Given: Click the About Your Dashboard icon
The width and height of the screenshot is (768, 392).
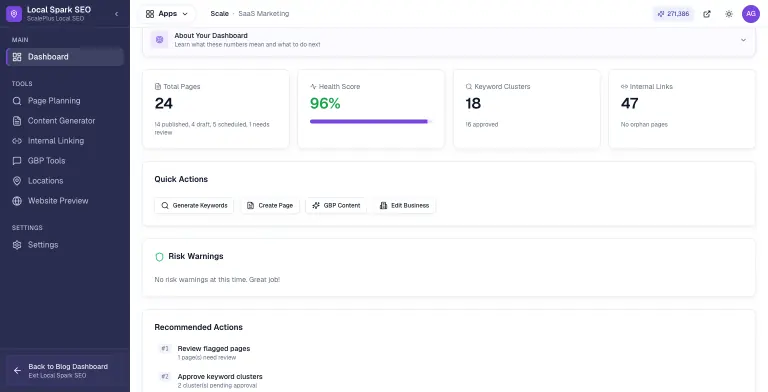Looking at the screenshot, I should pyautogui.click(x=160, y=40).
